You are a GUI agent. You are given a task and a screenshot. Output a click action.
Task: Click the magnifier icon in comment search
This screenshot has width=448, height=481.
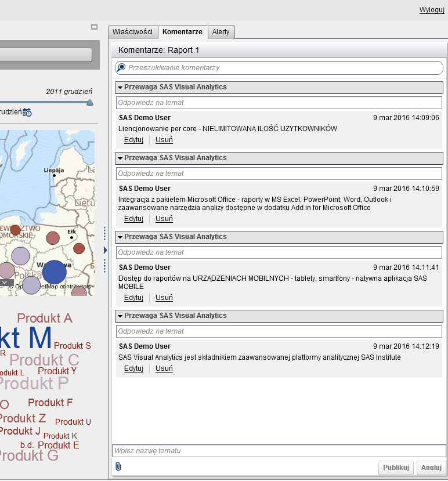click(x=121, y=67)
